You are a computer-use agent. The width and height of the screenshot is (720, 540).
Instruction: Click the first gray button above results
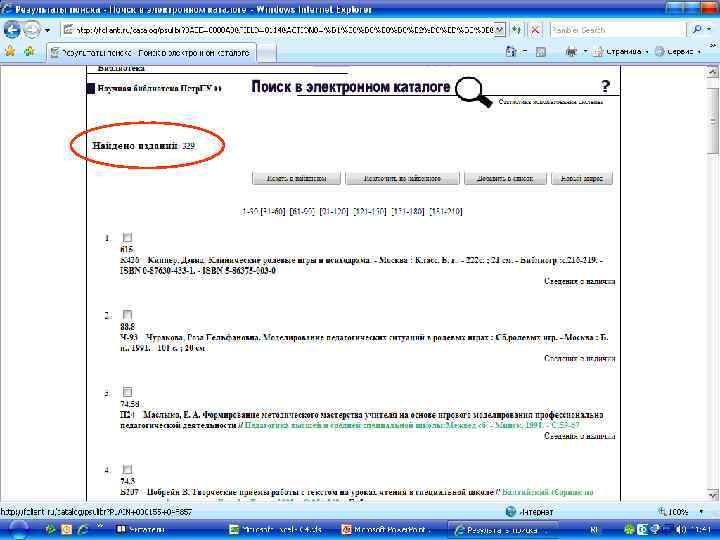(297, 178)
